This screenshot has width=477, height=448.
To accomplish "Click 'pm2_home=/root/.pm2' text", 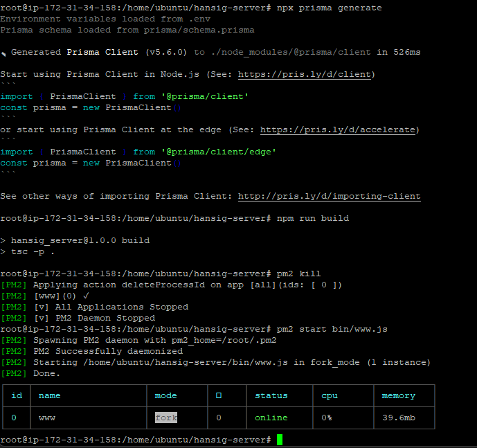I will [x=224, y=340].
